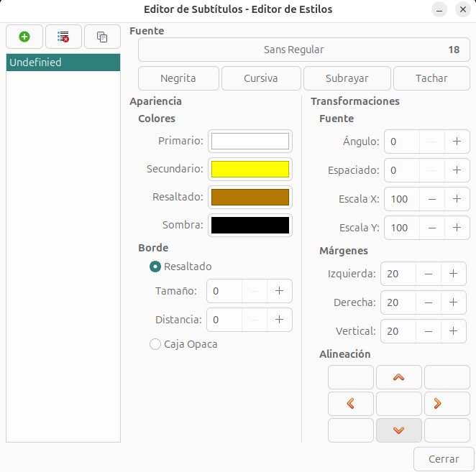The width and height of the screenshot is (476, 472).
Task: Set alignment to bottom left
Action: coord(351,430)
